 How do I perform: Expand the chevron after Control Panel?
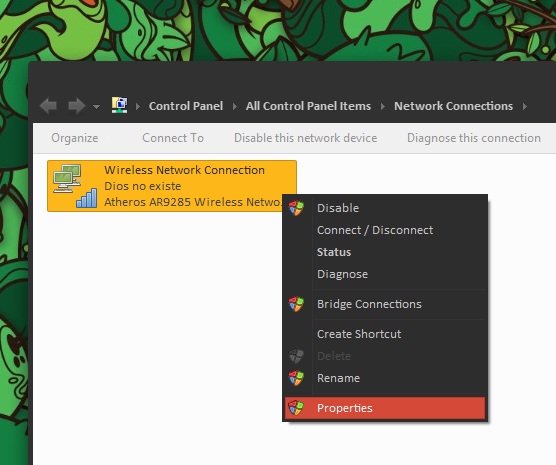click(235, 106)
